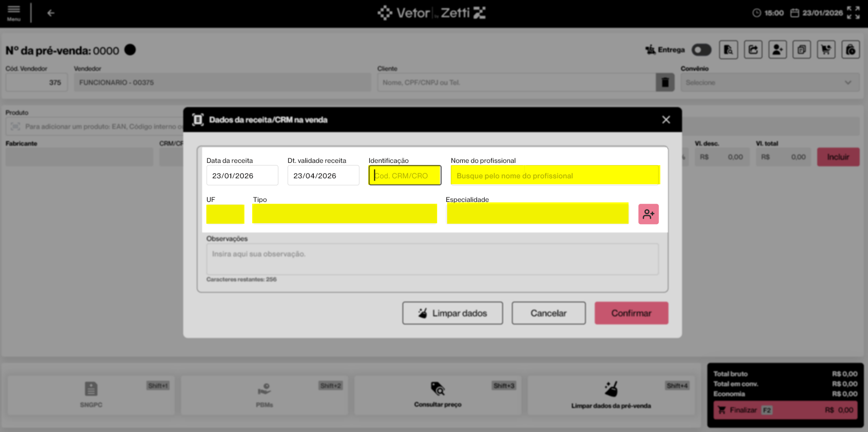
Task: Open the main Menu hamburger icon
Action: 14,13
